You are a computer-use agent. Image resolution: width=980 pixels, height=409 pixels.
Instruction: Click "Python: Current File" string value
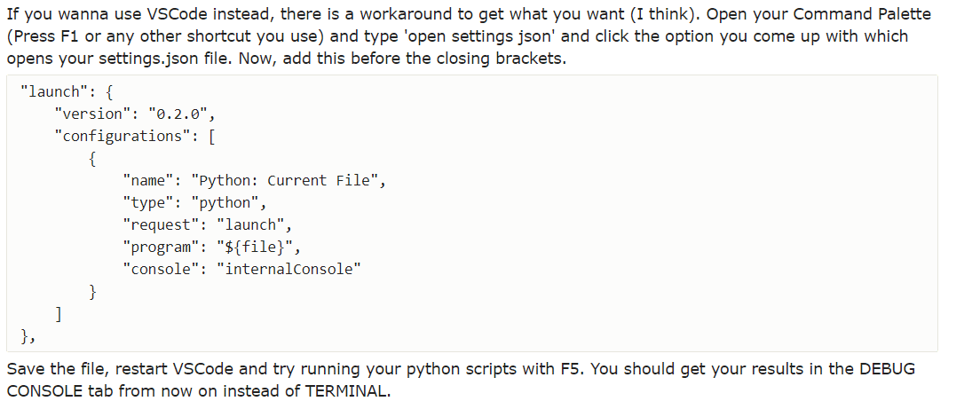[x=284, y=181]
